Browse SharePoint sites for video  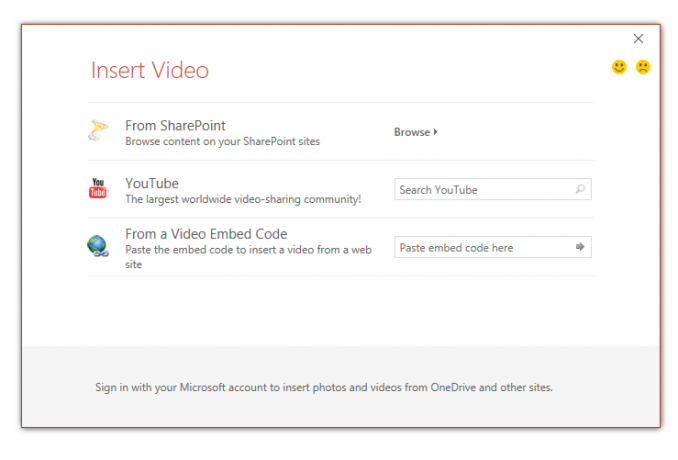click(416, 132)
